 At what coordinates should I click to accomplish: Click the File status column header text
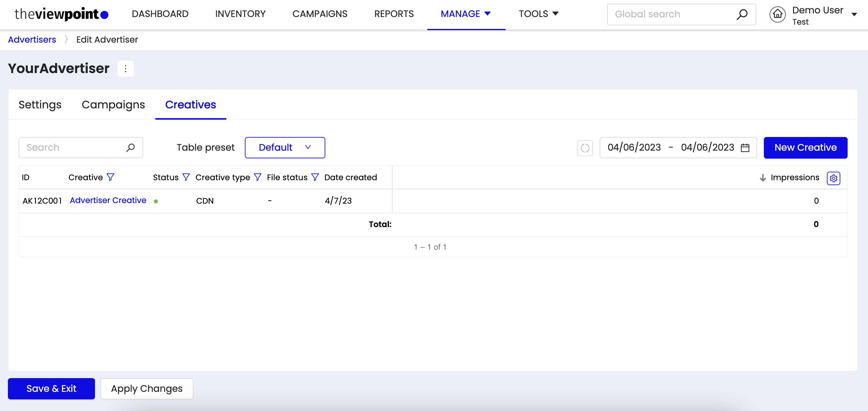click(x=287, y=177)
